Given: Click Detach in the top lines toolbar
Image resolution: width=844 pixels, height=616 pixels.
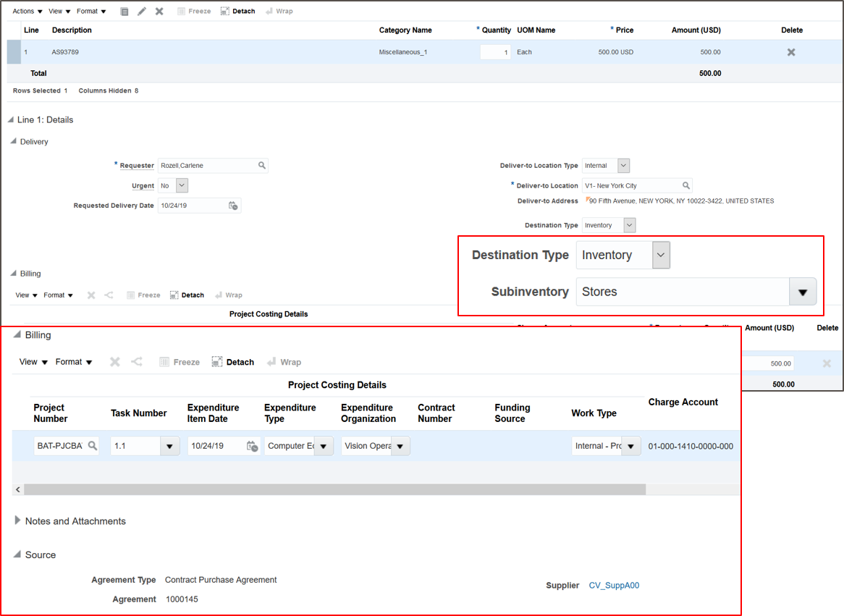Looking at the screenshot, I should pyautogui.click(x=238, y=12).
